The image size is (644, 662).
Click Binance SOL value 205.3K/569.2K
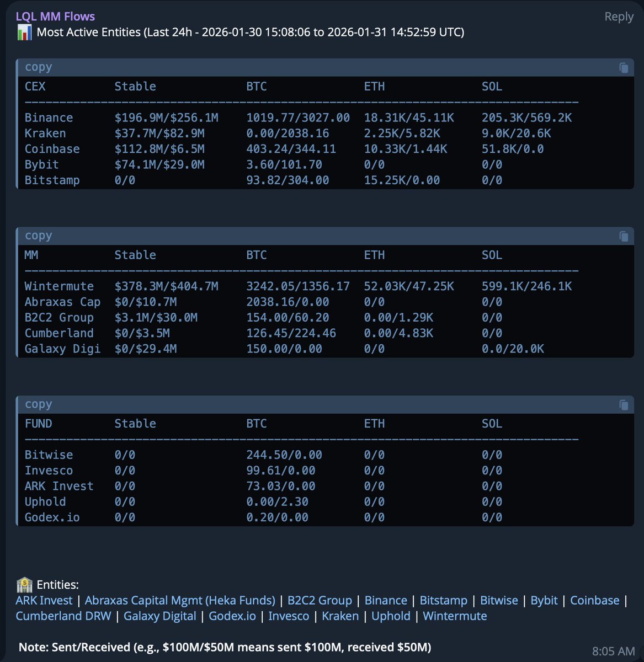coord(526,118)
